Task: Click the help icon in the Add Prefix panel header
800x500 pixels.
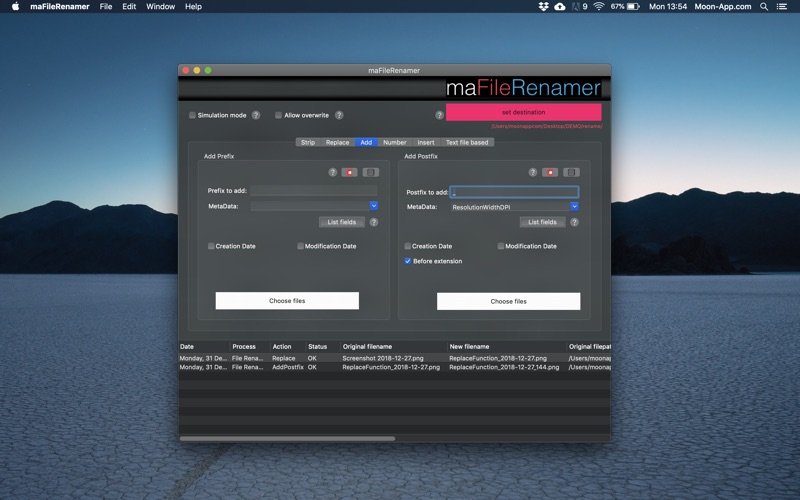Action: (x=333, y=172)
